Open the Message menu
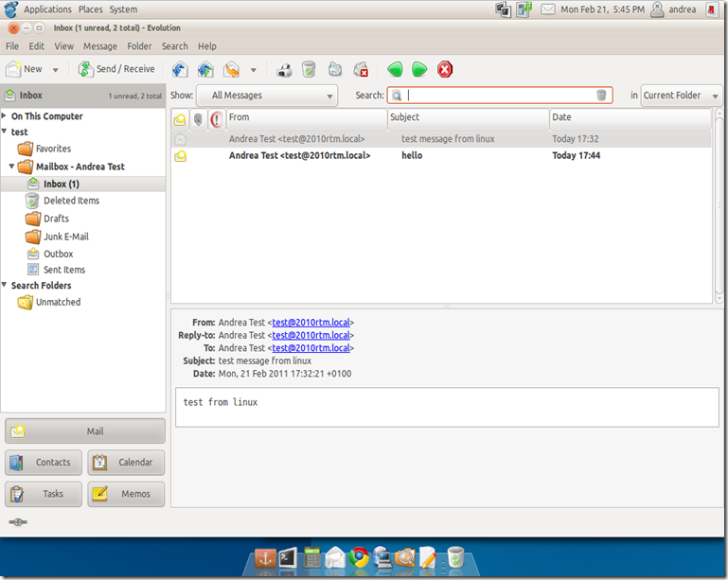Viewport: 728px width, 580px height. pyautogui.click(x=100, y=46)
